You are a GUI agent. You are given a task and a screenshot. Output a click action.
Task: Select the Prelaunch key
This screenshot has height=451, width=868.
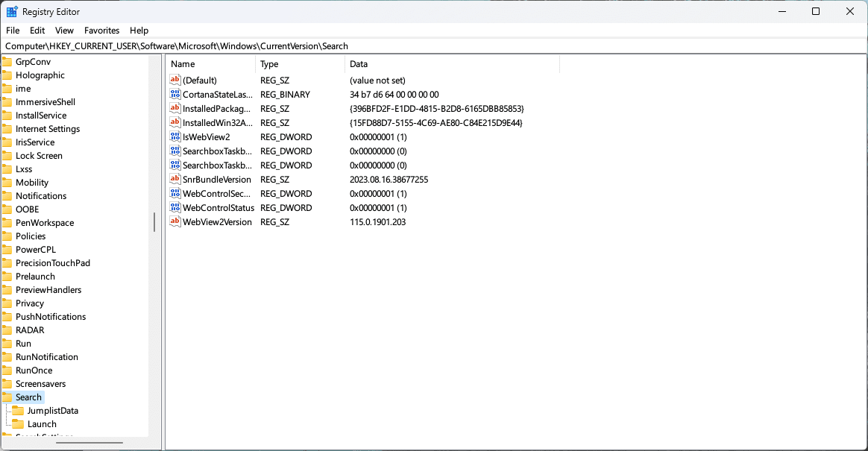pyautogui.click(x=36, y=277)
